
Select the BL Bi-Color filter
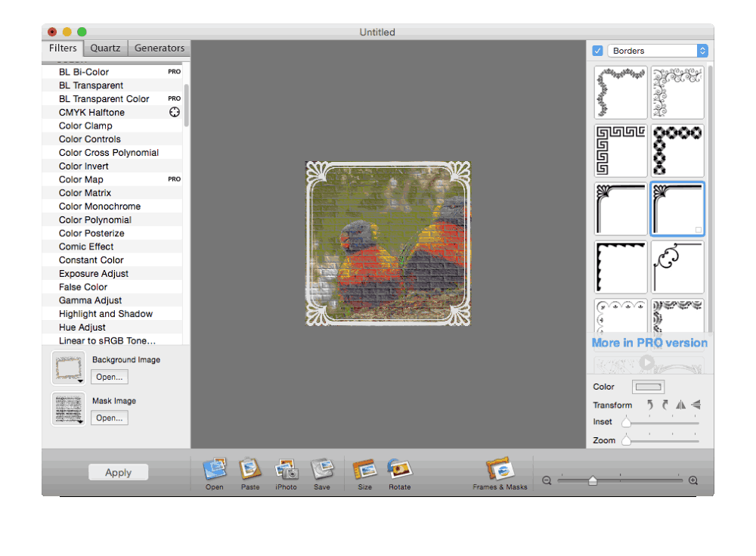pos(112,72)
